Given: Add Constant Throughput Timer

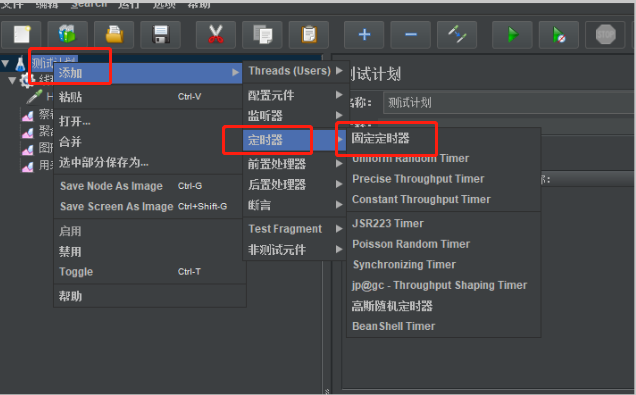Looking at the screenshot, I should click(443, 200).
